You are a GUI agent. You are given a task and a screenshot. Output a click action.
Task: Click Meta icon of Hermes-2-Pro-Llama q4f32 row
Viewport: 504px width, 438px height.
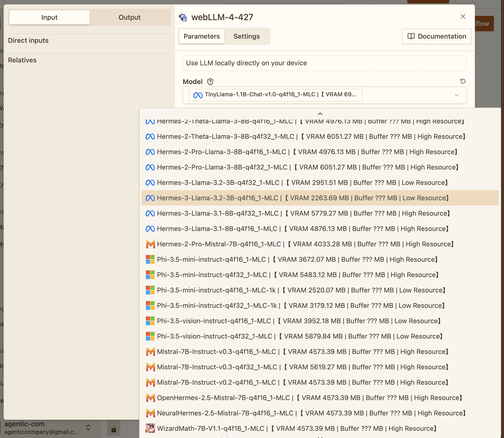click(150, 167)
